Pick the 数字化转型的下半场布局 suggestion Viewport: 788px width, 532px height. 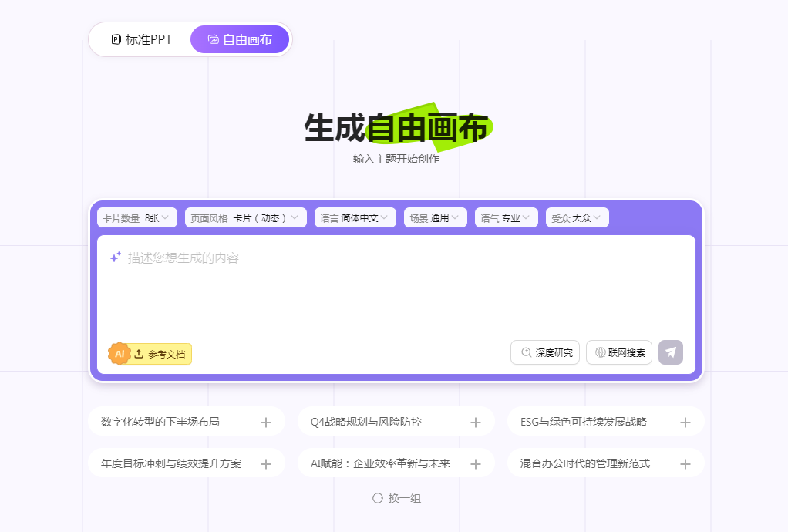(187, 422)
